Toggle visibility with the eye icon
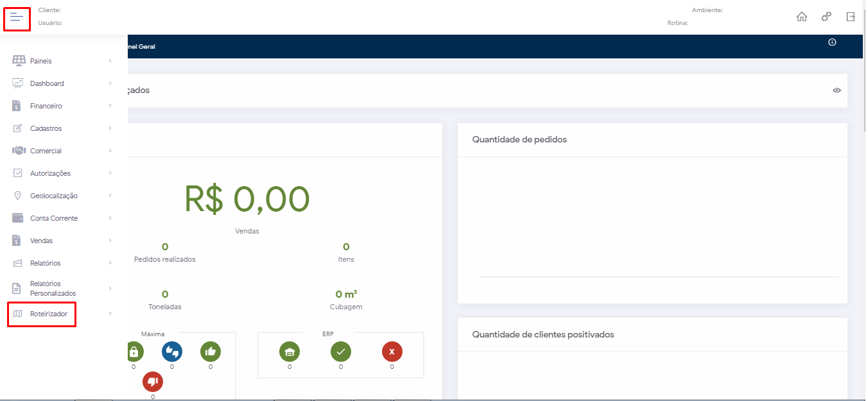 click(x=837, y=90)
